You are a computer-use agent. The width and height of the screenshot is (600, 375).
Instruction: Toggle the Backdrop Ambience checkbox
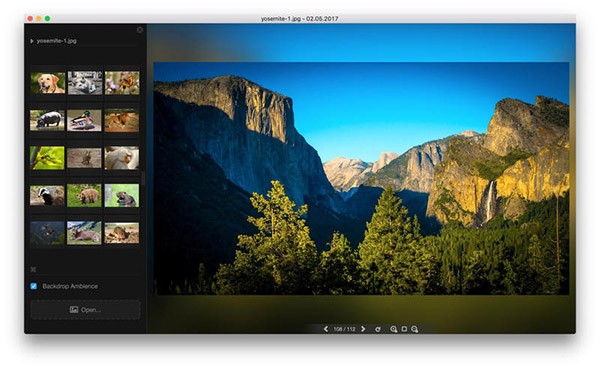(x=34, y=286)
